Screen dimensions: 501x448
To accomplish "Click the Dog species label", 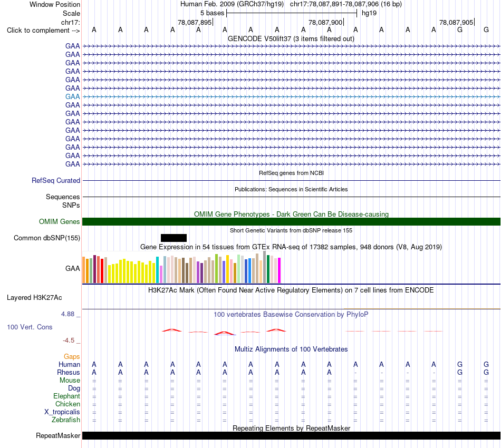I will tap(74, 388).
